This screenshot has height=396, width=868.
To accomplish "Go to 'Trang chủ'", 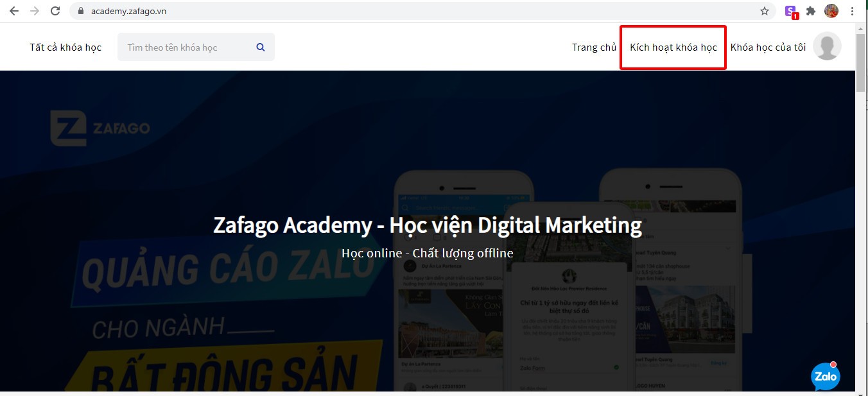I will pos(594,47).
